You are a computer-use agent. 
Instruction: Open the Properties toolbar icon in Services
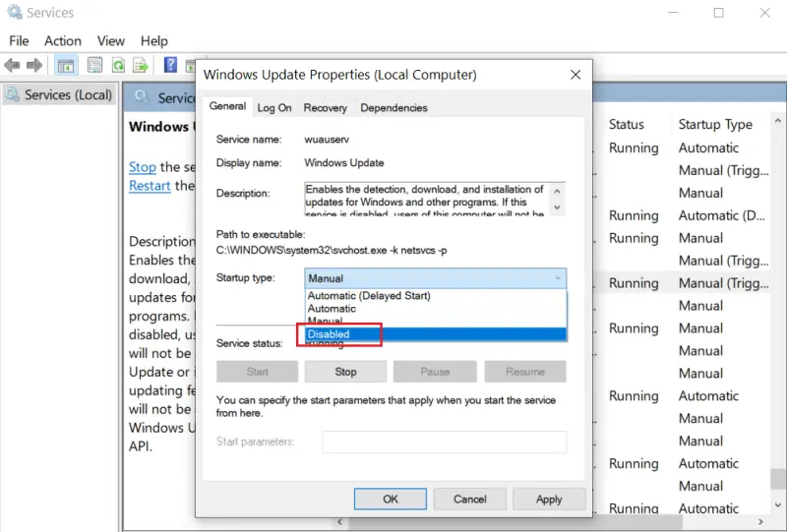pos(94,65)
